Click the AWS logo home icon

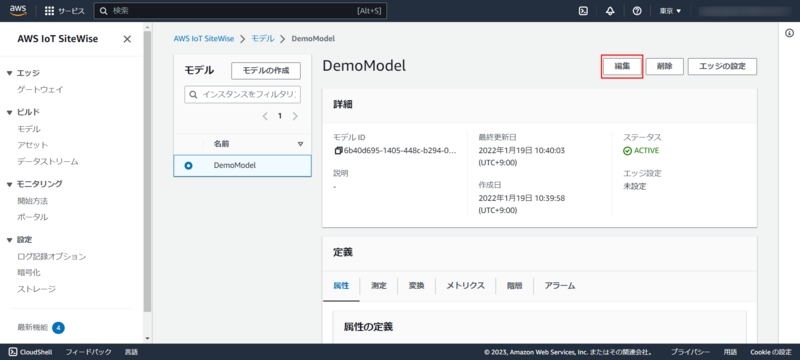17,11
